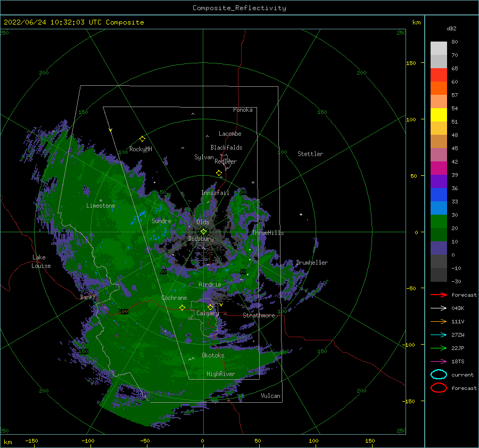The image size is (479, 448).
Task: Click the Composite_Reflectivity title
Action: click(239, 8)
